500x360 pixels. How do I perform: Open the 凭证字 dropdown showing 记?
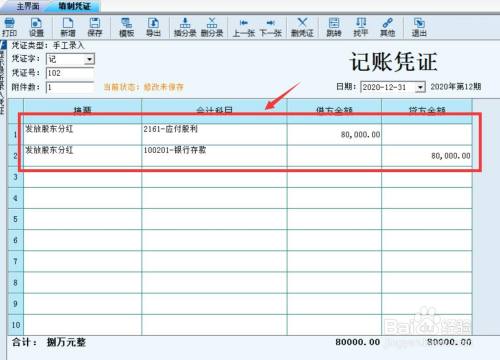point(70,59)
